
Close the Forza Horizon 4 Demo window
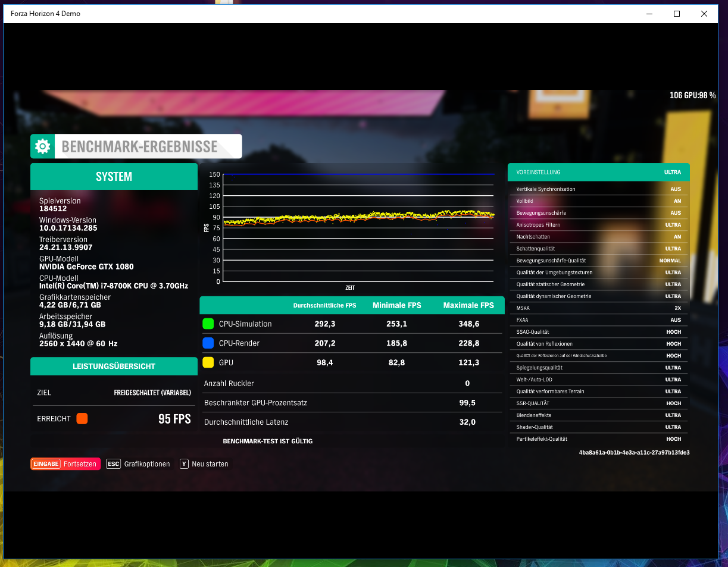tap(704, 14)
